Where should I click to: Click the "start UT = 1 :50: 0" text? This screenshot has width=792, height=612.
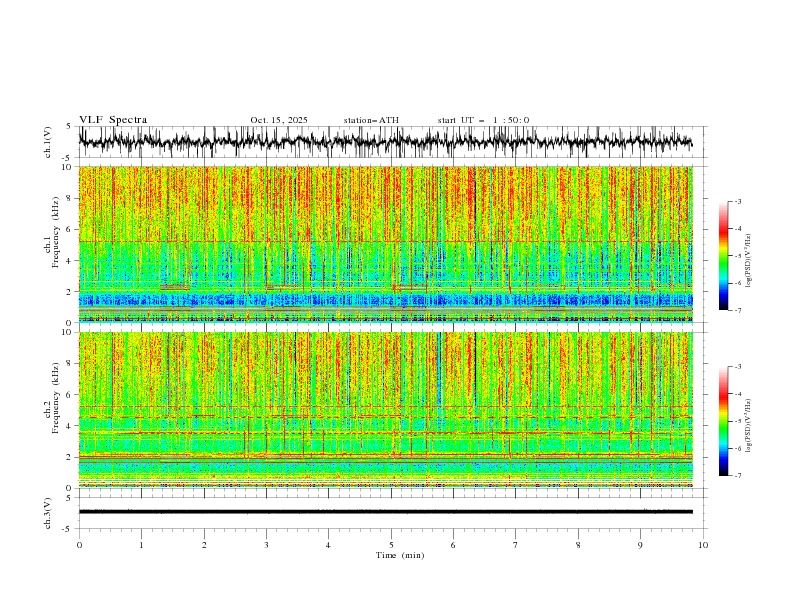click(x=483, y=120)
